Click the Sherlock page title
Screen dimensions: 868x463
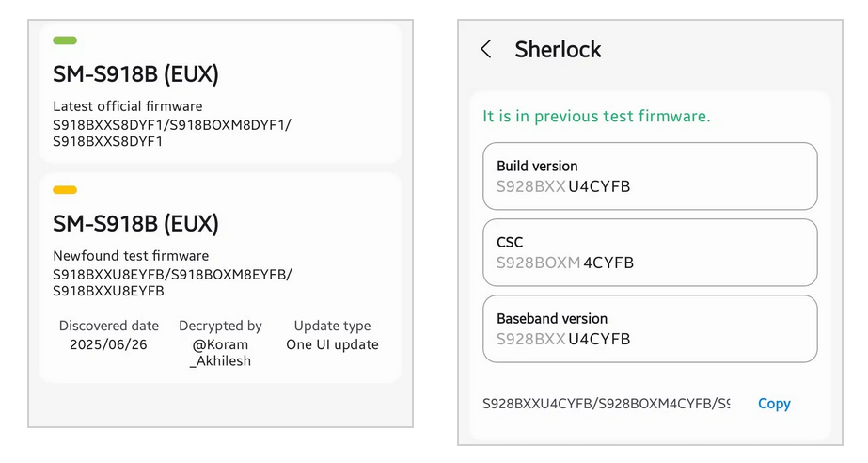(x=558, y=50)
